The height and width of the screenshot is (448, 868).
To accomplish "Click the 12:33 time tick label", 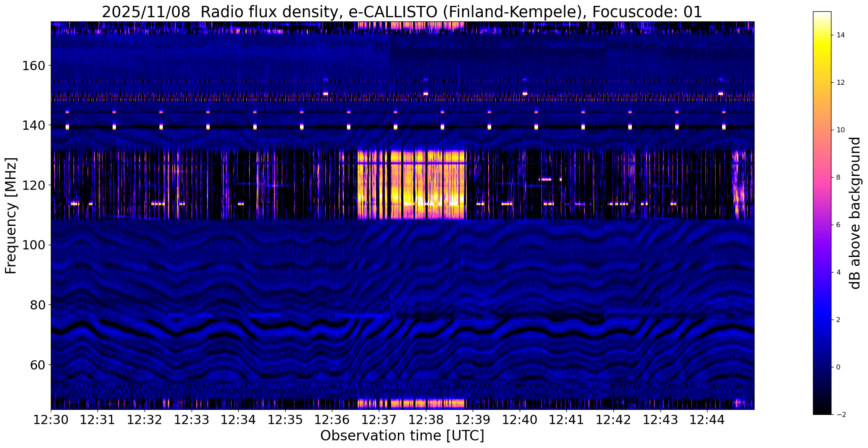I will click(x=192, y=419).
